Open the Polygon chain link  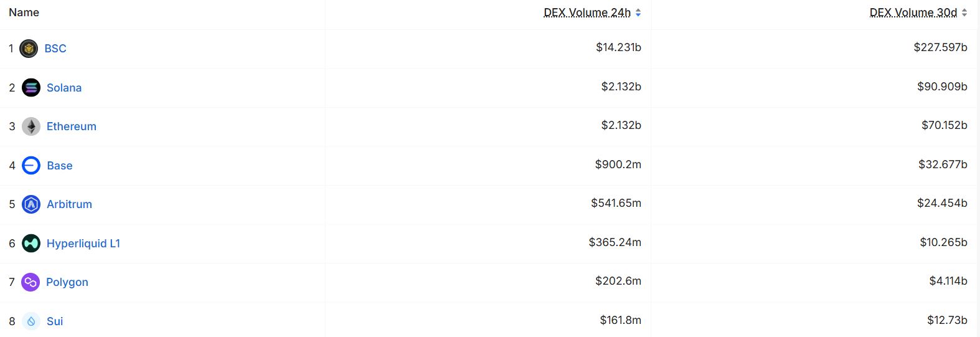click(x=67, y=282)
